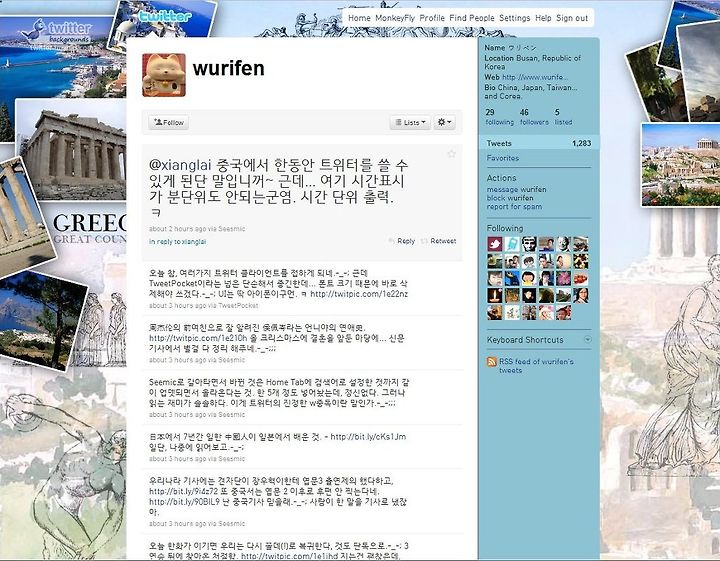Open blue furry monster avatar in Following
The image size is (720, 561).
pos(512,278)
